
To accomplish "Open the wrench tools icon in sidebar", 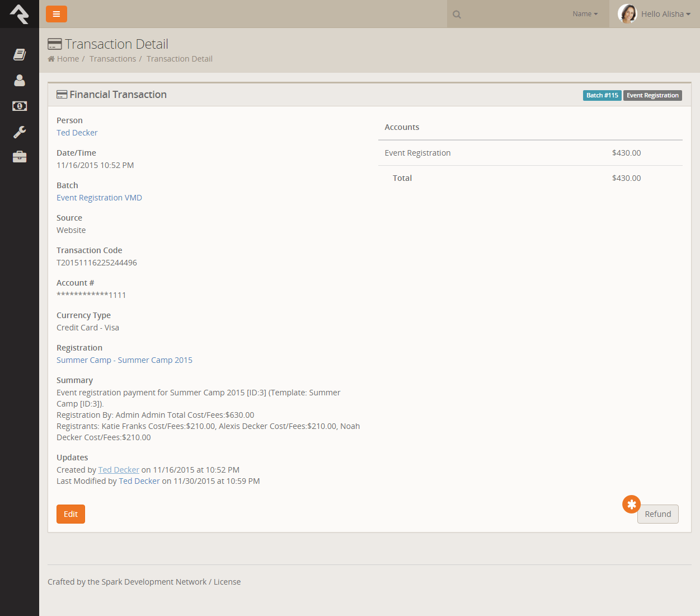I will pyautogui.click(x=20, y=132).
